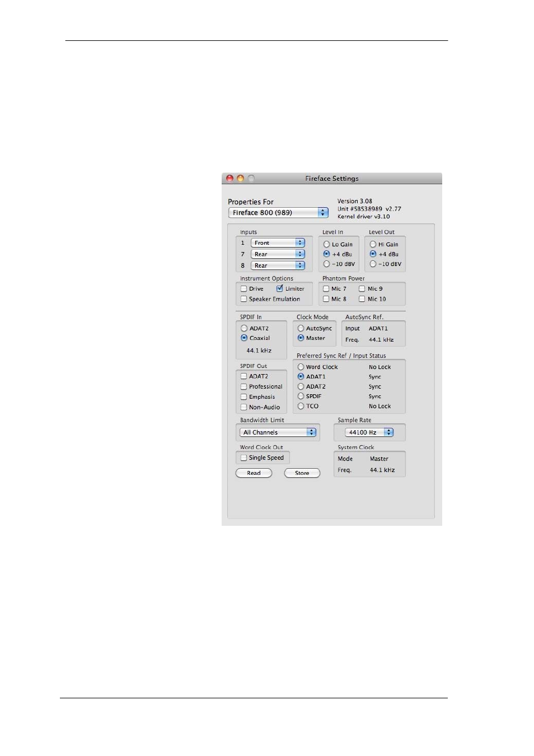Click the Version 3.08 text

coord(355,201)
